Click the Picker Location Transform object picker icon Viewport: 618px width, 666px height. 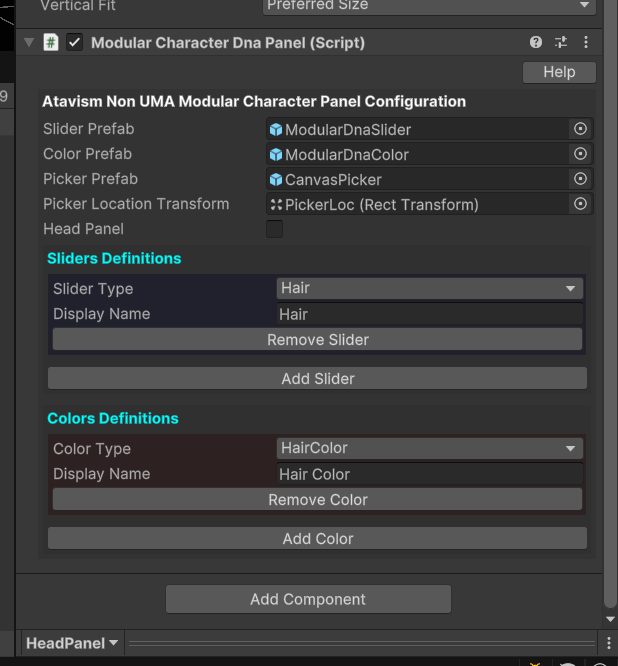coord(579,204)
